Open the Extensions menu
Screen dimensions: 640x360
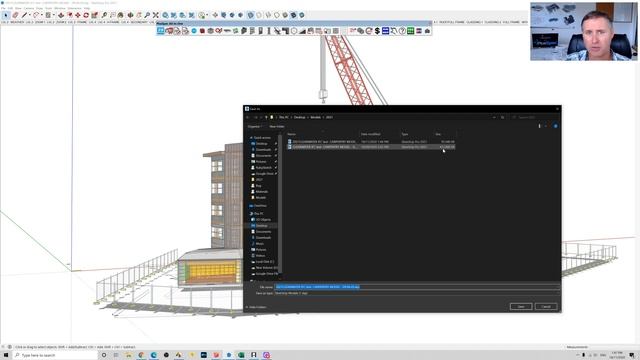coord(75,8)
